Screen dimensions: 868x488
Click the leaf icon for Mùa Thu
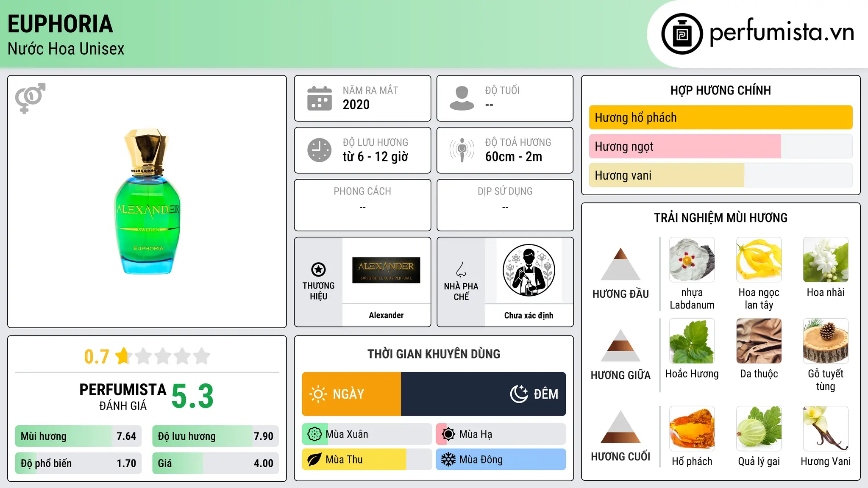[x=314, y=460]
